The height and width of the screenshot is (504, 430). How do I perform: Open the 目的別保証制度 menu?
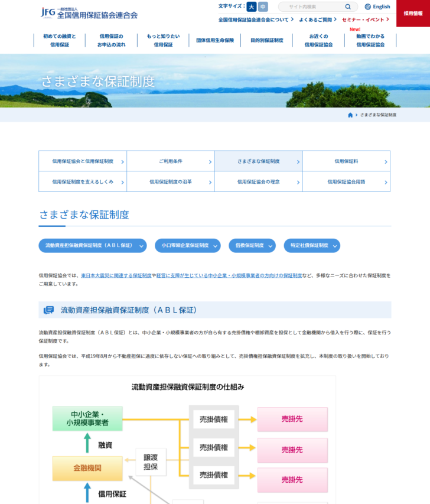point(266,41)
